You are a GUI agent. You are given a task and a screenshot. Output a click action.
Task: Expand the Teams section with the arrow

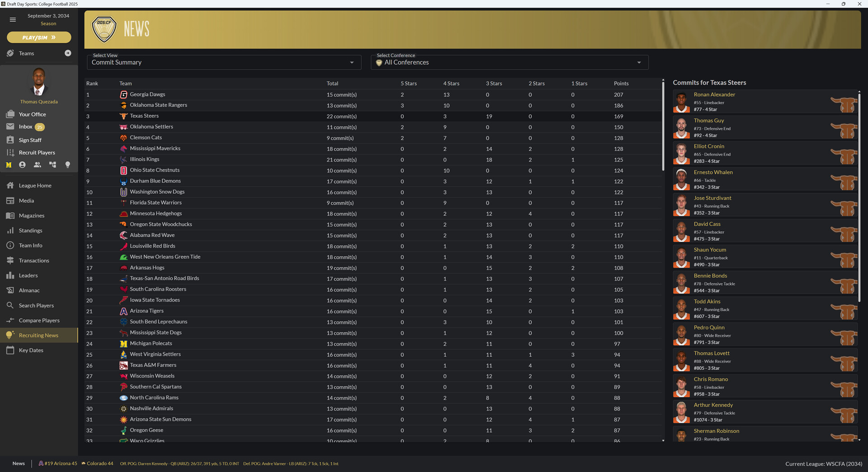[68, 53]
